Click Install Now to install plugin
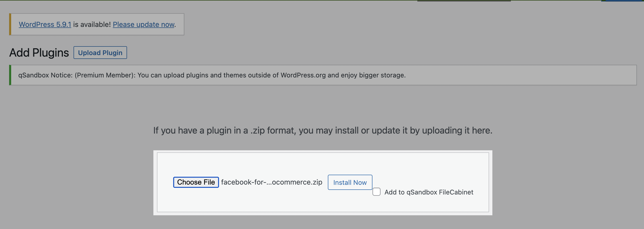644x229 pixels. click(350, 182)
